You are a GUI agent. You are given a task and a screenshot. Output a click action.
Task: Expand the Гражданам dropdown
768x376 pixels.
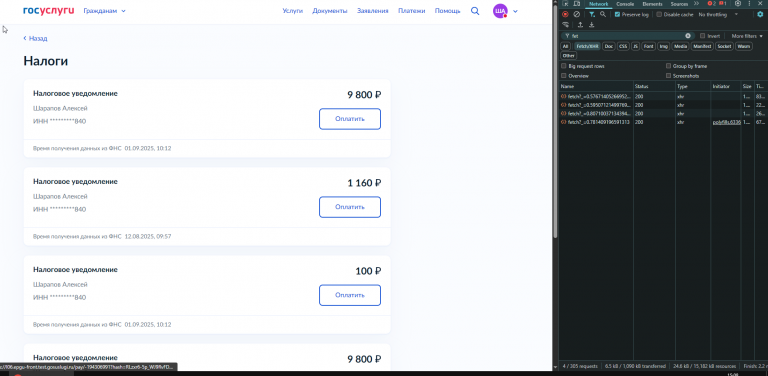[104, 11]
